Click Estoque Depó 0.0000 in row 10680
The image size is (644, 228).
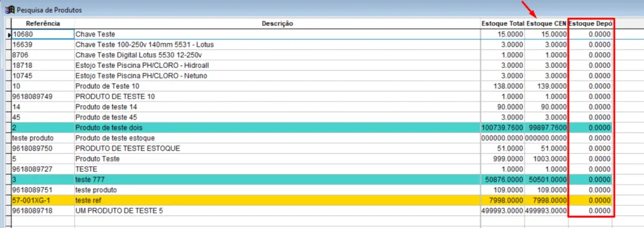pyautogui.click(x=599, y=35)
